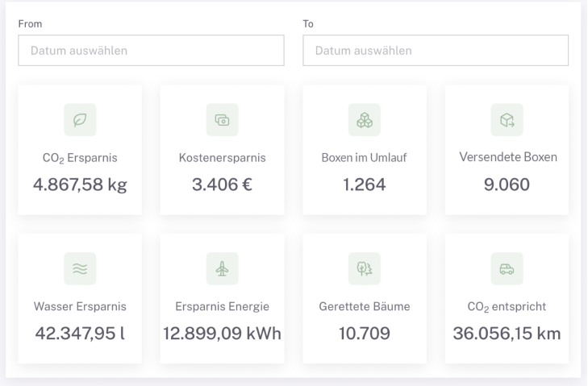
Task: Click the Gerettete Bäume card label
Action: (365, 306)
